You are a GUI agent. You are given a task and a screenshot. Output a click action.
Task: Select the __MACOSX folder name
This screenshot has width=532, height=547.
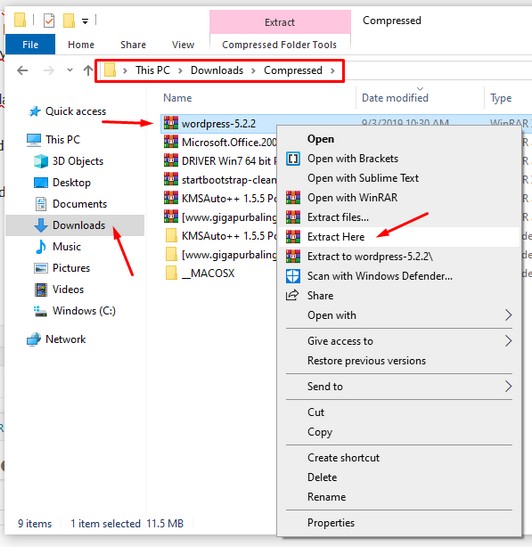[x=208, y=273]
